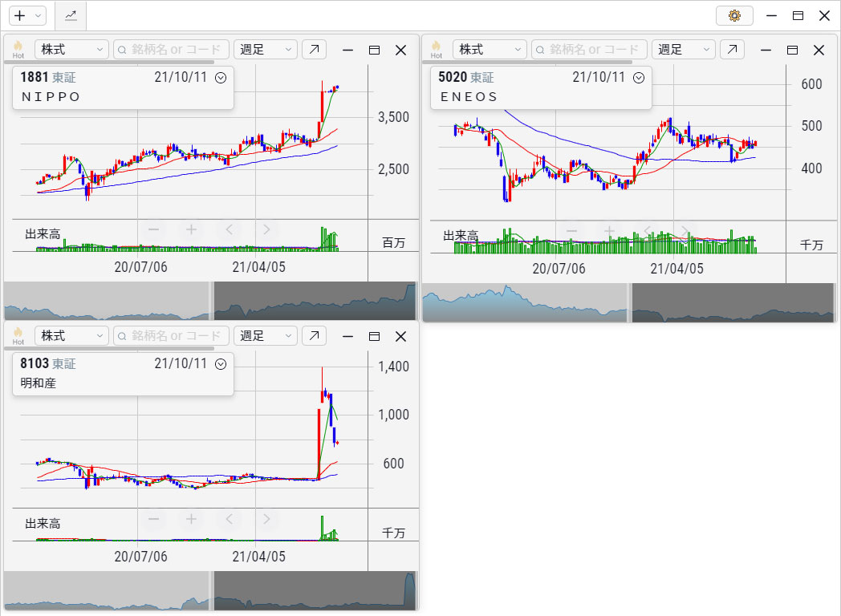Move 明和産 chart left with back arrow
841x616 pixels.
click(229, 519)
